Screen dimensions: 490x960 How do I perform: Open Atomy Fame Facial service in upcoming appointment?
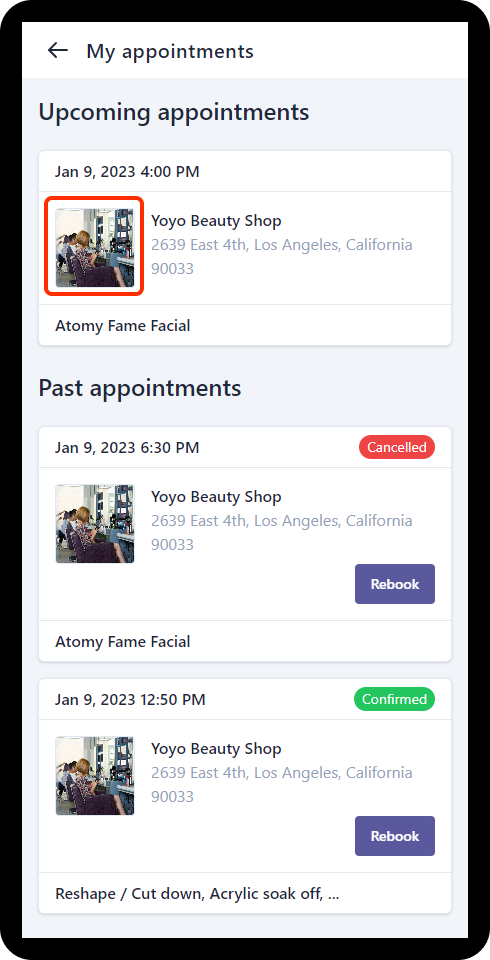click(x=122, y=326)
